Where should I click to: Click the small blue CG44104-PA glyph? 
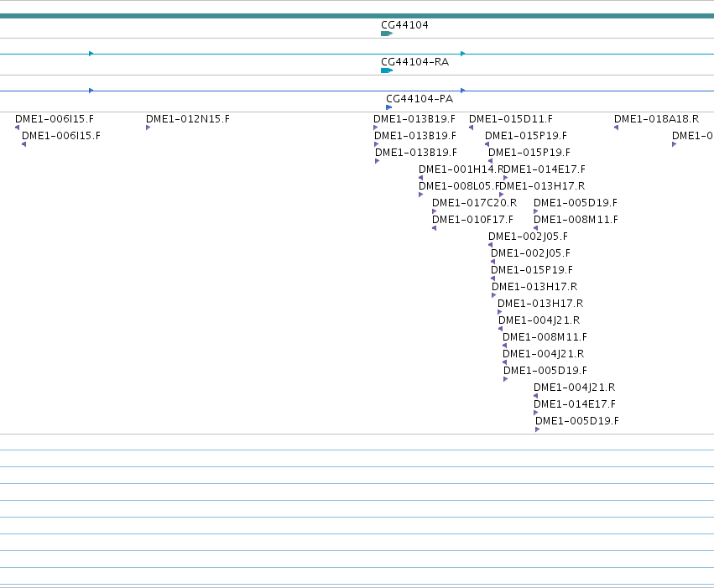(x=388, y=107)
